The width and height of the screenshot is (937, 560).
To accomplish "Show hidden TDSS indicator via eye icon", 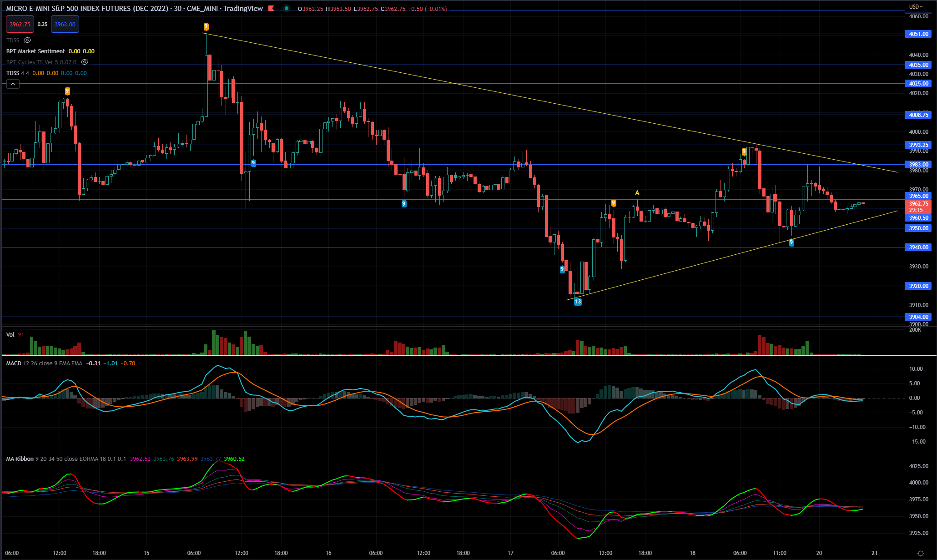I will [x=27, y=40].
